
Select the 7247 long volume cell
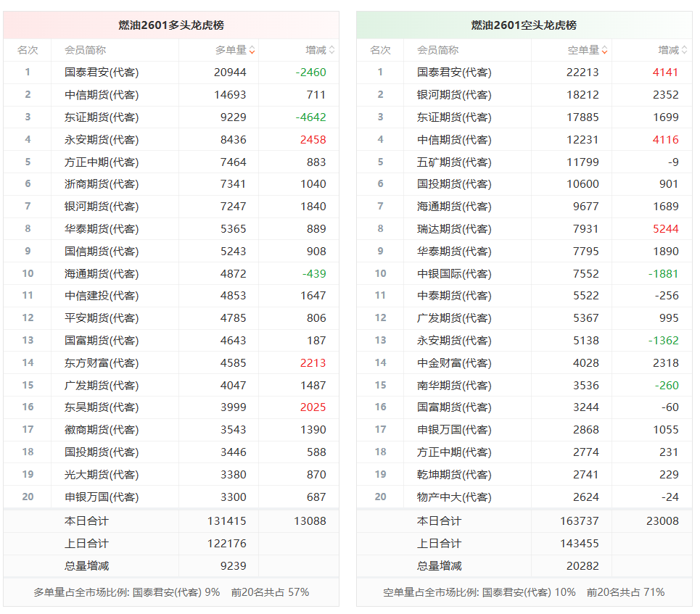click(x=233, y=207)
